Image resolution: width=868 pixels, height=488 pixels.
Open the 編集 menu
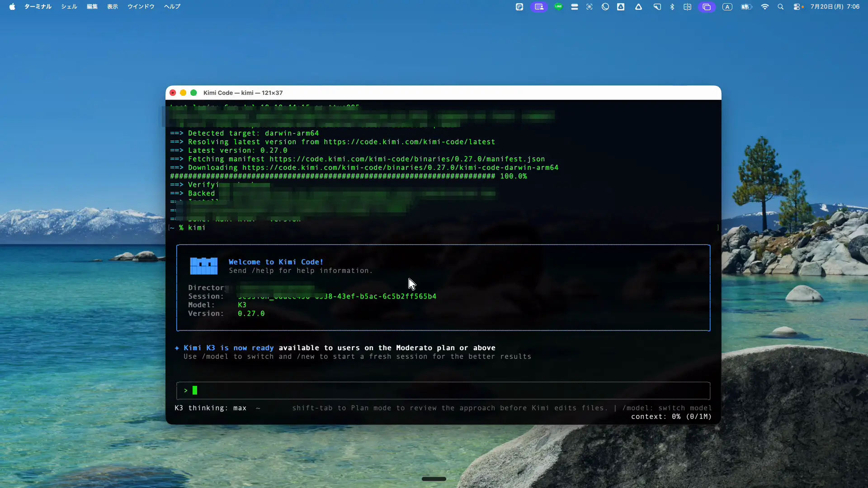(92, 7)
